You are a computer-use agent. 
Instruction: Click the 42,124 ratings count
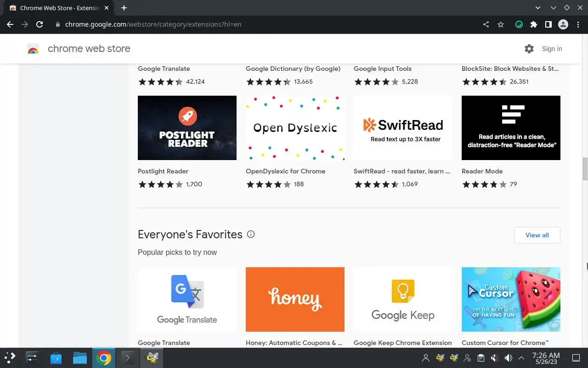click(x=195, y=81)
